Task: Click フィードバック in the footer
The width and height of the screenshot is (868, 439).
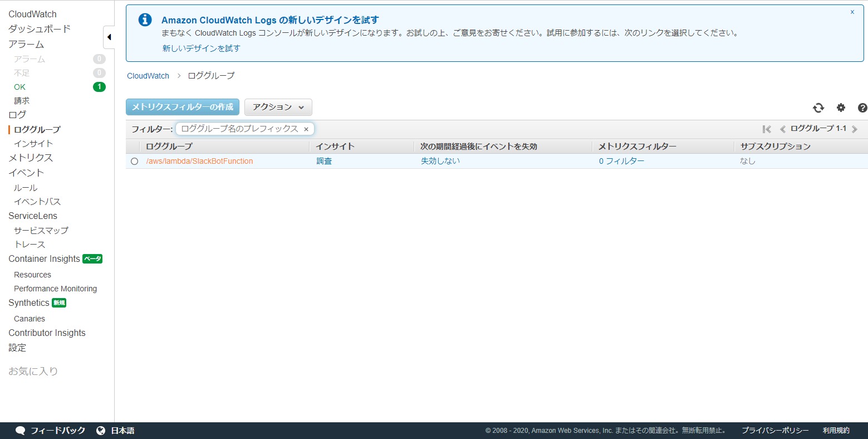Action: point(58,431)
